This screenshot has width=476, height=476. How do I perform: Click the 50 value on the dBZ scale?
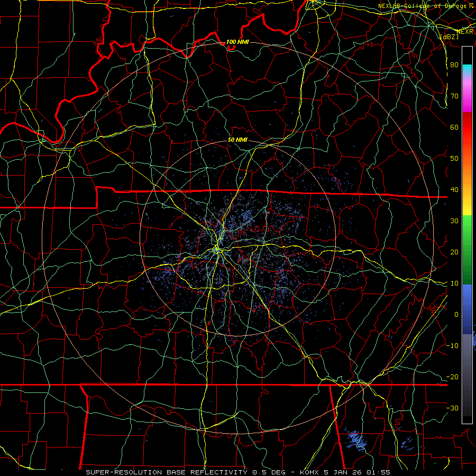coord(454,159)
